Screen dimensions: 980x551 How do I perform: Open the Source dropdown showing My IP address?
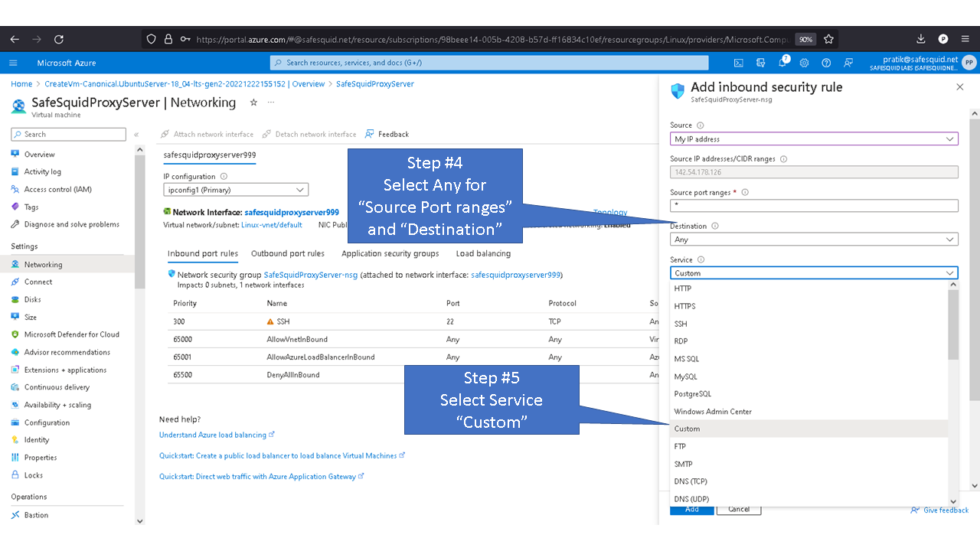814,139
